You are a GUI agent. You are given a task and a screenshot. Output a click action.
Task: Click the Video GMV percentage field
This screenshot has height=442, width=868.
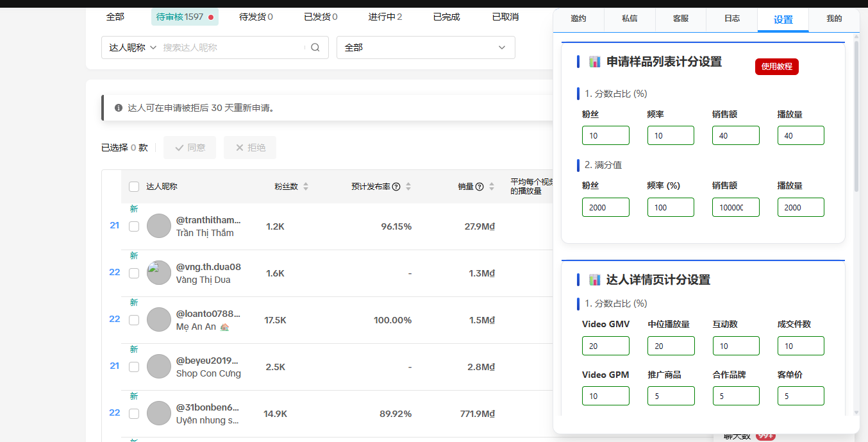pos(605,346)
